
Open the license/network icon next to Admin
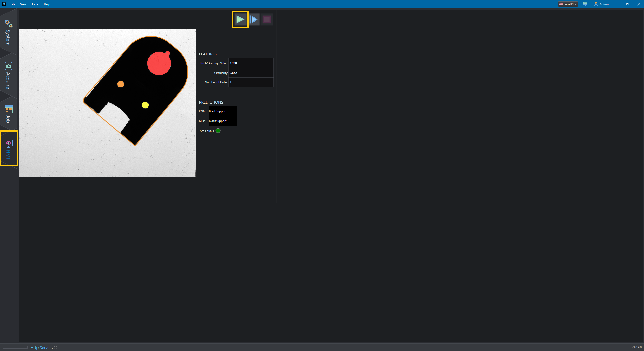tap(585, 4)
